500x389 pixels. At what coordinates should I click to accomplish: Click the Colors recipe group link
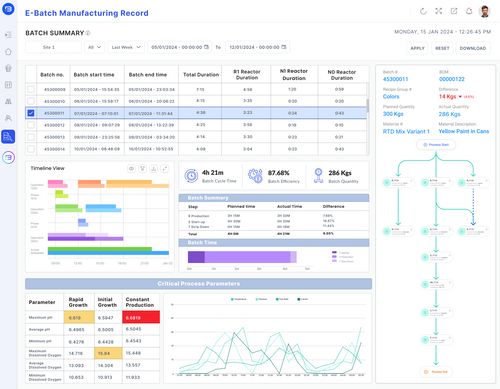click(x=391, y=97)
